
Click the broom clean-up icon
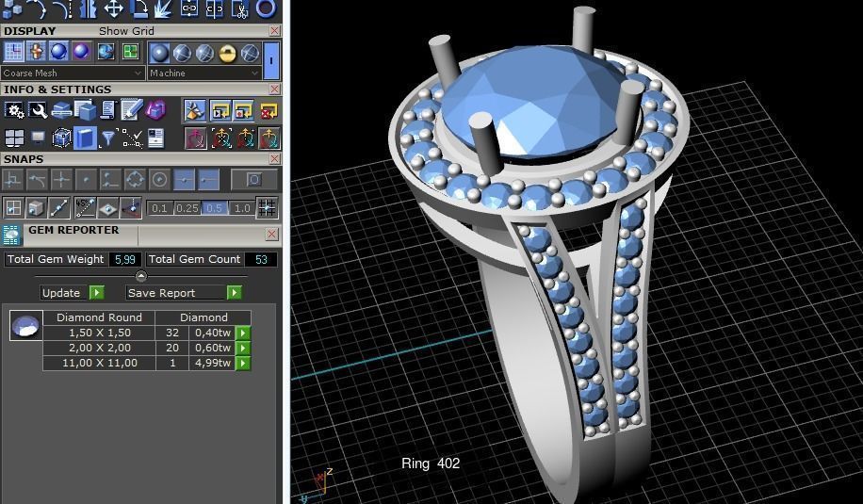pos(195,110)
